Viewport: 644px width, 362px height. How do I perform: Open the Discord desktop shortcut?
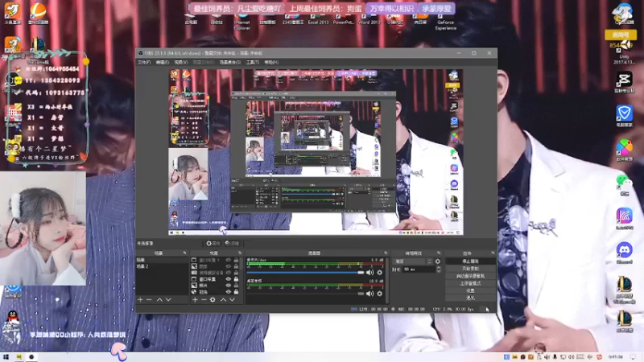coord(624,253)
